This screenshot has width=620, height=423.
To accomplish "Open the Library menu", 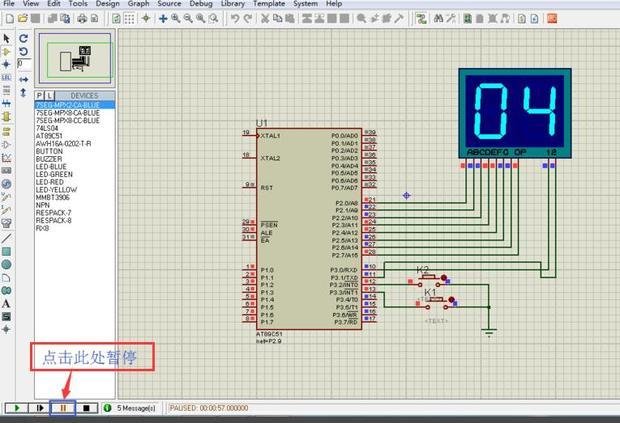I will [x=233, y=4].
